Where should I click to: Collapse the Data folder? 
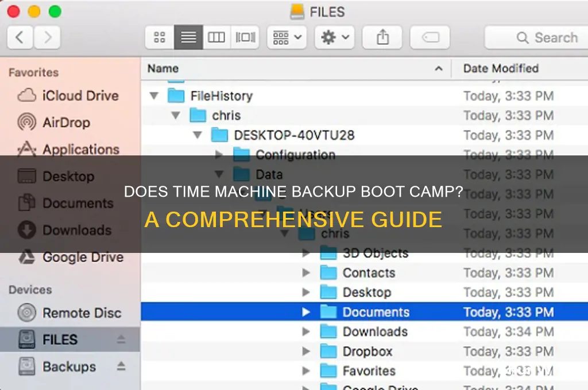219,174
